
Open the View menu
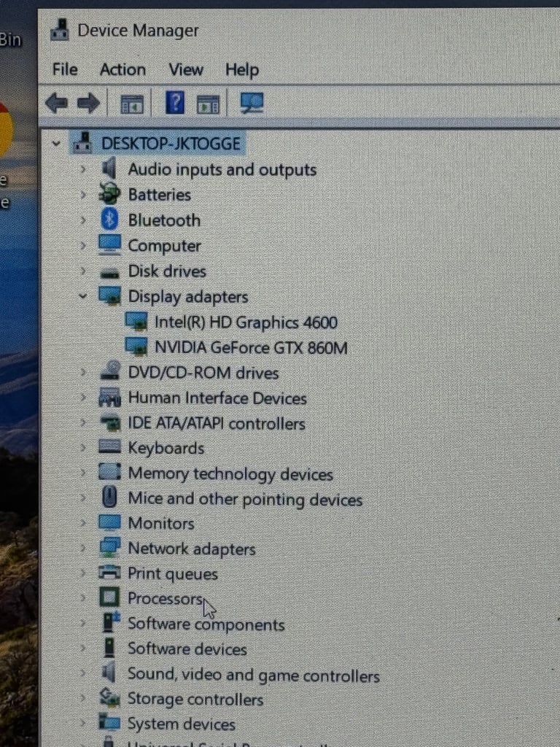point(186,69)
